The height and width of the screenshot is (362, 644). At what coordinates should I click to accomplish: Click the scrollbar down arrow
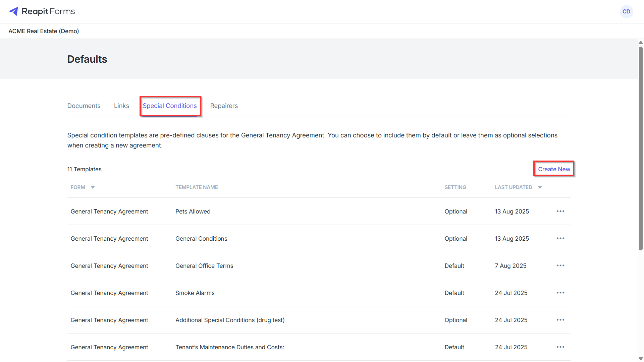click(641, 359)
